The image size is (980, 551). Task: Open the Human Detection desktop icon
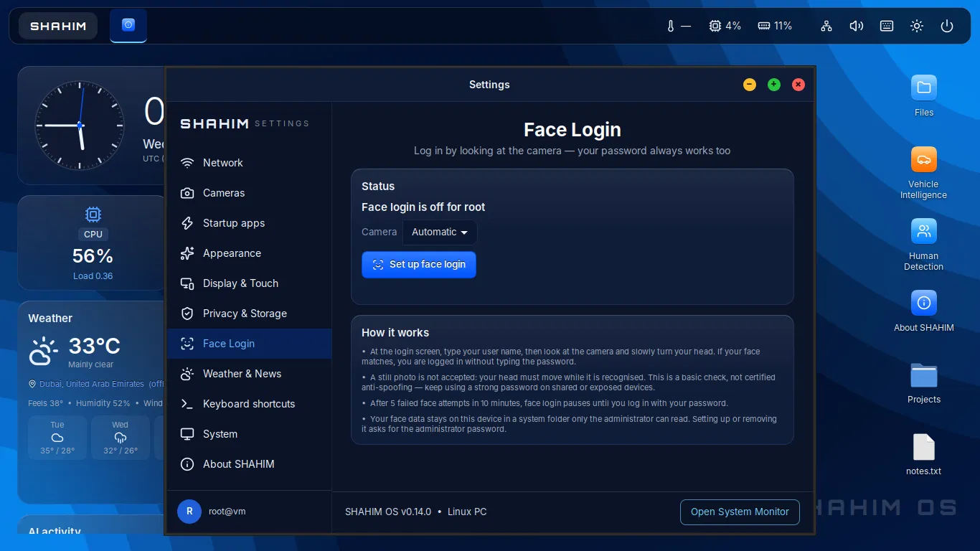pyautogui.click(x=924, y=231)
